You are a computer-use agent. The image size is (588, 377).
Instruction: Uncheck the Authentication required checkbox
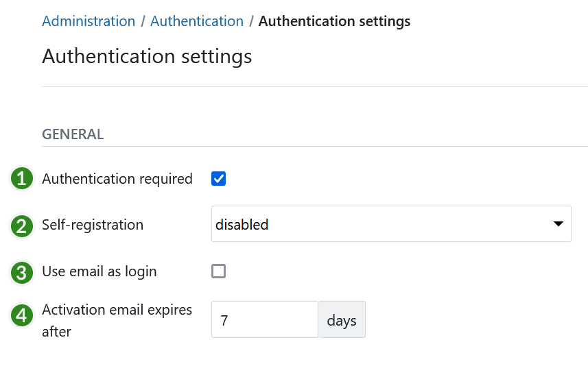(x=218, y=179)
